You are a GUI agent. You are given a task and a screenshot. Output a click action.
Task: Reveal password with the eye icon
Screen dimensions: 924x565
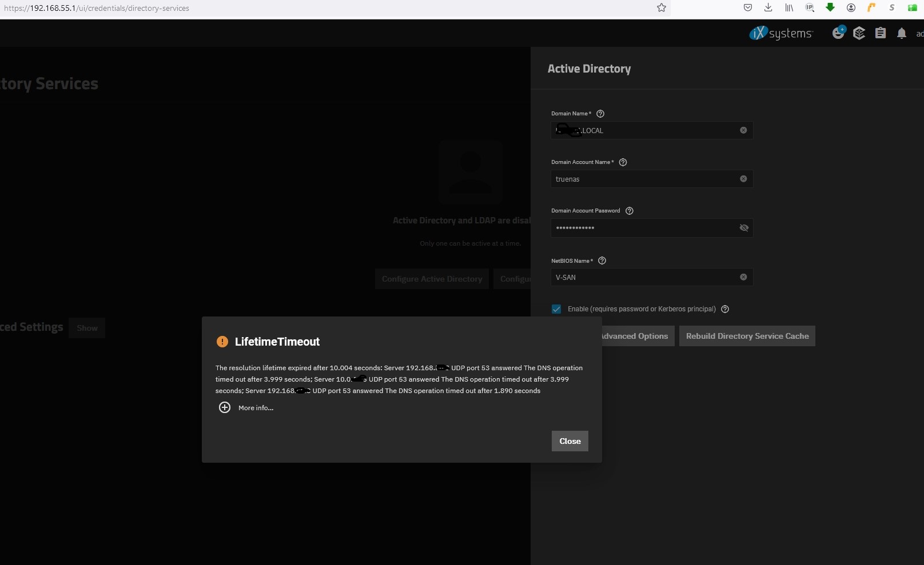pyautogui.click(x=743, y=227)
